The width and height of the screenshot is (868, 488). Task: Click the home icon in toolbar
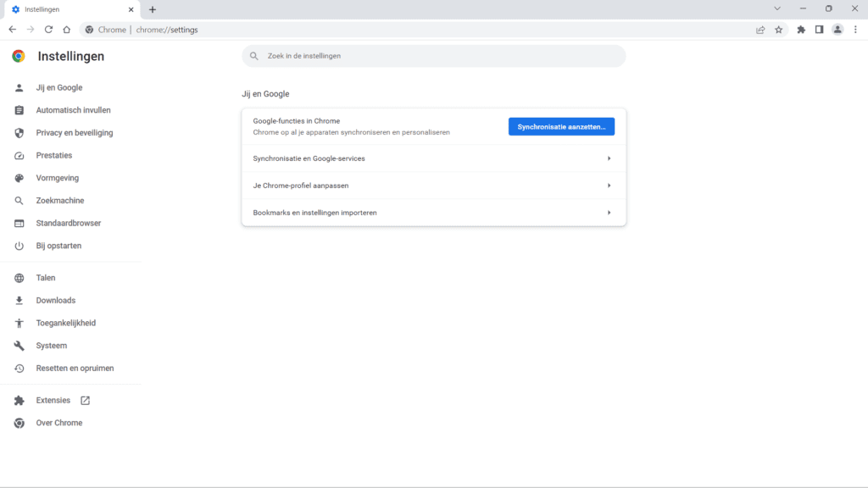66,30
